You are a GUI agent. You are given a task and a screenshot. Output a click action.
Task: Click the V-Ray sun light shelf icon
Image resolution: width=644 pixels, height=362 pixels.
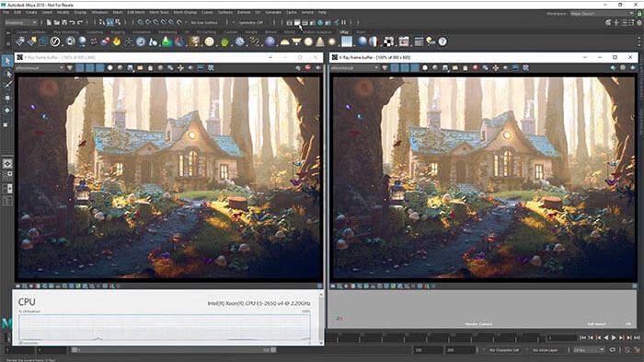(x=332, y=41)
